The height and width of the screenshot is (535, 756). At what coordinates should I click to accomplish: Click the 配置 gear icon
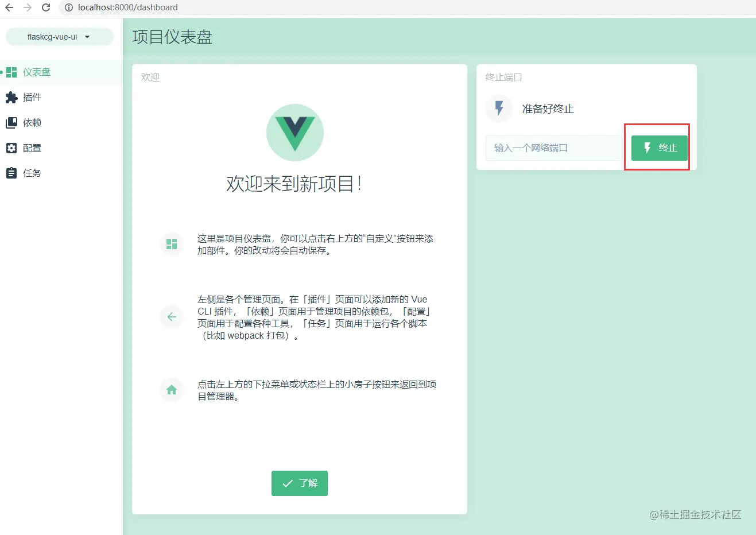tap(11, 148)
